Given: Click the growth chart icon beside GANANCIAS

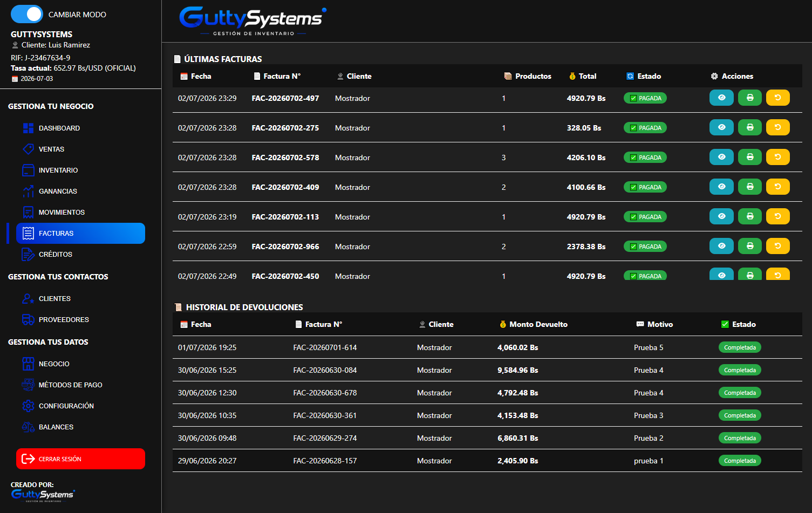Looking at the screenshot, I should 29,191.
